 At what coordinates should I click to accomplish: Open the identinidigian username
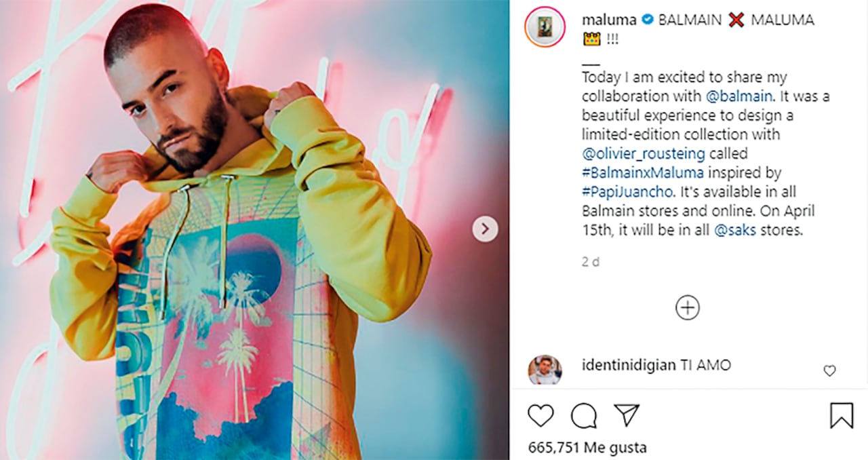(x=629, y=365)
